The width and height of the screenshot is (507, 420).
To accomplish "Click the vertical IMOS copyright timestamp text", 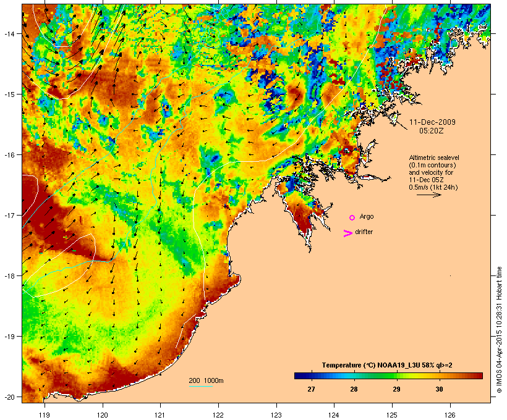I will (499, 330).
